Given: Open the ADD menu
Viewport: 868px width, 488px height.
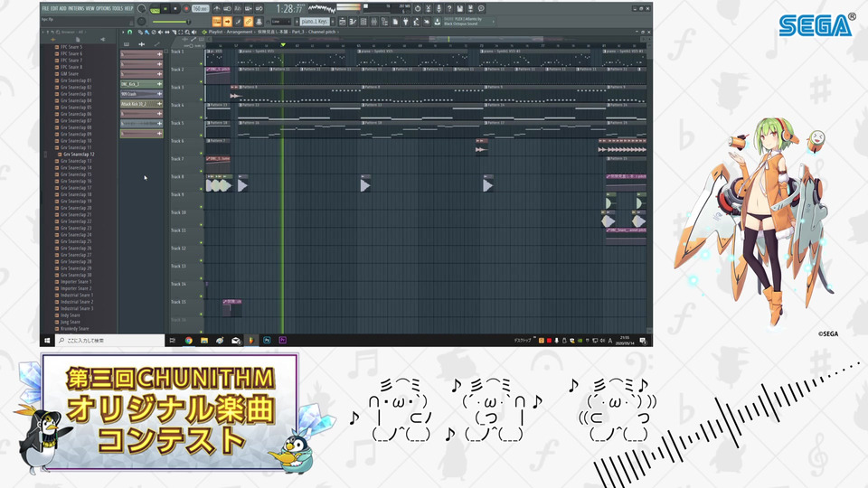Looking at the screenshot, I should [x=63, y=8].
